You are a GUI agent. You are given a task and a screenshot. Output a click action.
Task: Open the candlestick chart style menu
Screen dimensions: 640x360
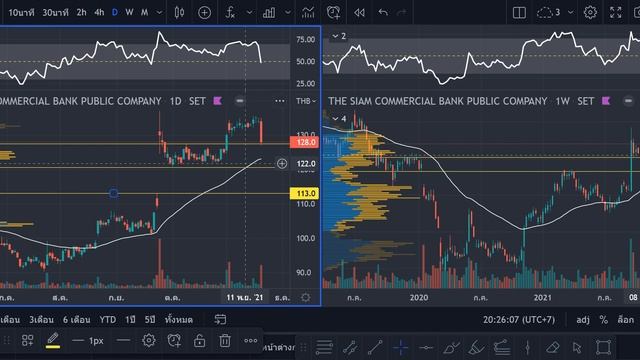tap(179, 13)
